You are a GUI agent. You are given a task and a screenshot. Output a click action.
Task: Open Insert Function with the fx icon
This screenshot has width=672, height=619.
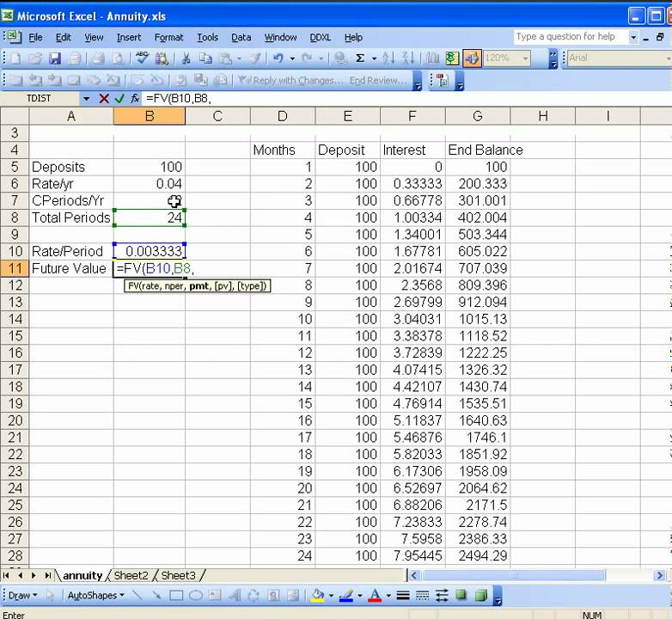tap(135, 99)
